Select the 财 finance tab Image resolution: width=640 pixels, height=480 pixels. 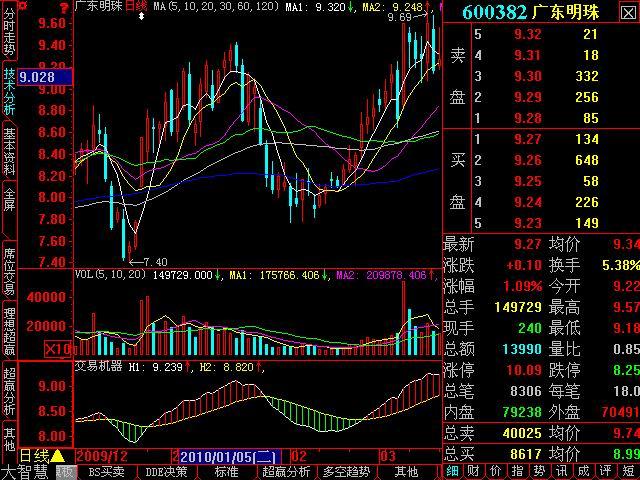pos(473,471)
